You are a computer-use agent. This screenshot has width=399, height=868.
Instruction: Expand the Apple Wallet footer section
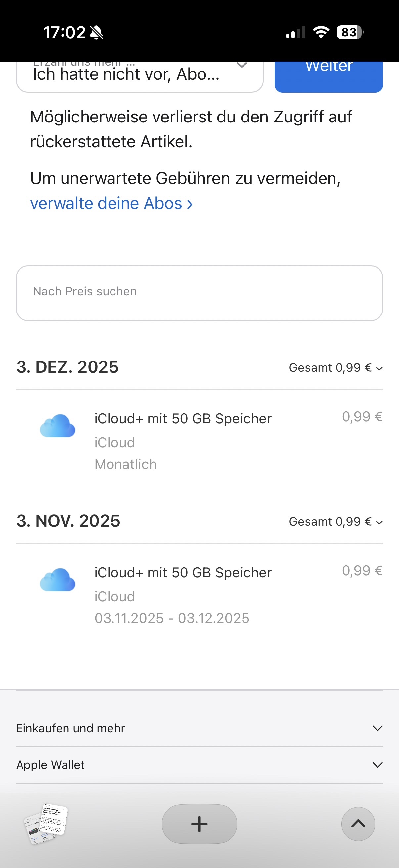[199, 765]
